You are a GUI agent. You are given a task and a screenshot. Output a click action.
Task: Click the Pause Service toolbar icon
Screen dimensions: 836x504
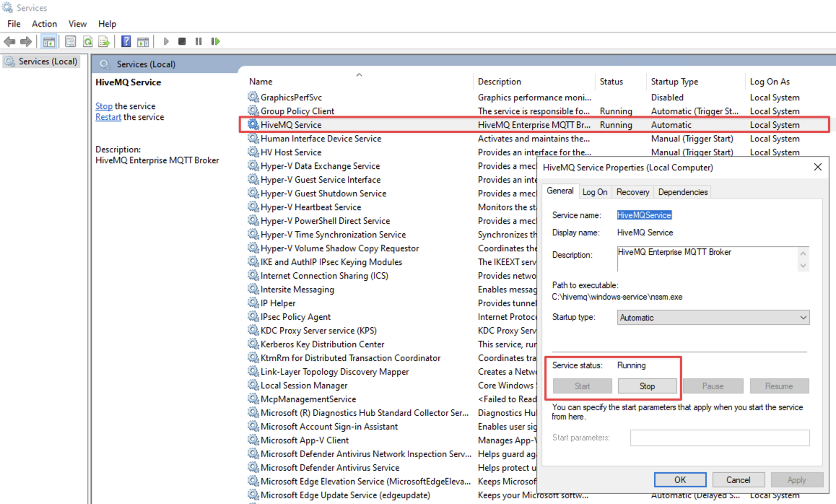point(199,42)
